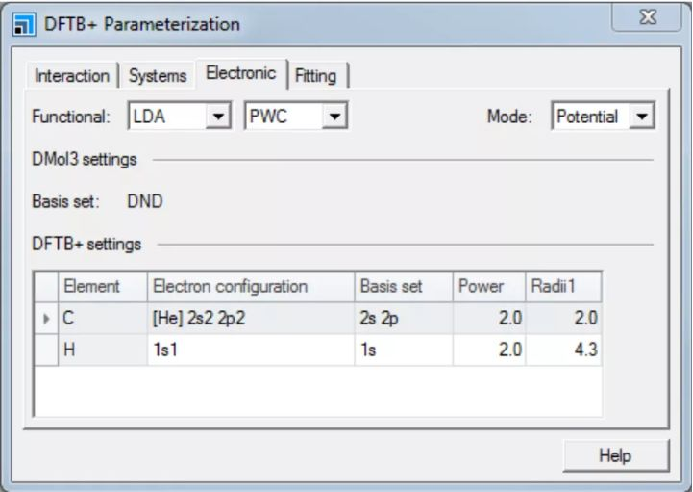Click the Electron configuration column header

251,286
